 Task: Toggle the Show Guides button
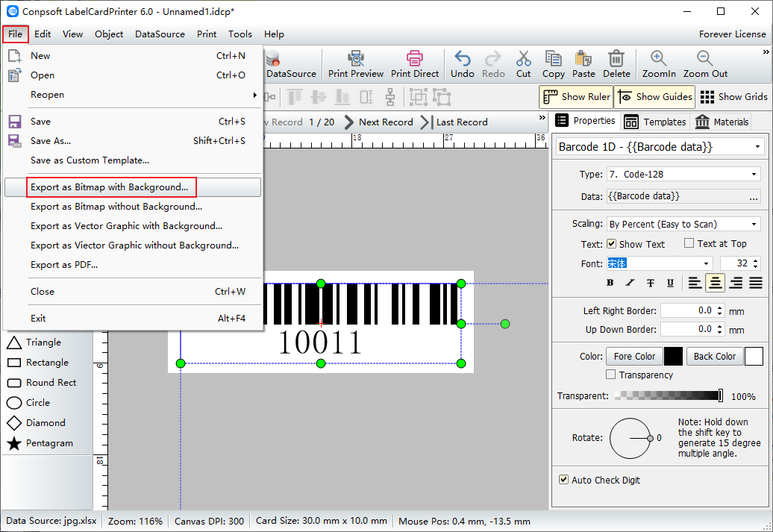coord(654,97)
